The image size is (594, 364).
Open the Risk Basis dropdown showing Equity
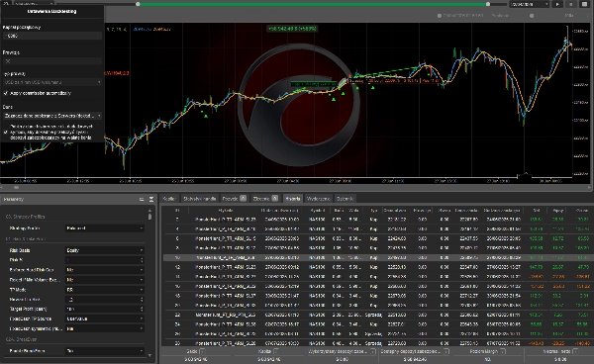pyautogui.click(x=105, y=250)
